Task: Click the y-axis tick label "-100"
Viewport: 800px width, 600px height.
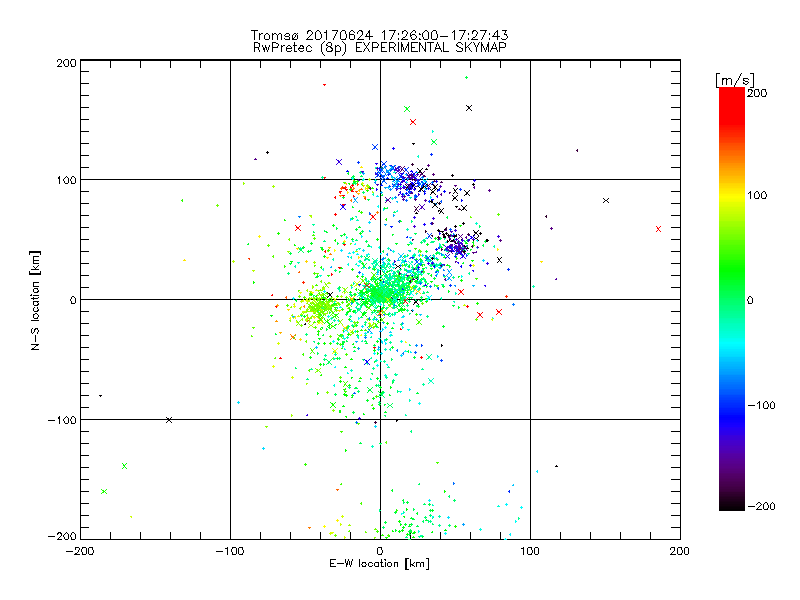Action: [x=62, y=420]
